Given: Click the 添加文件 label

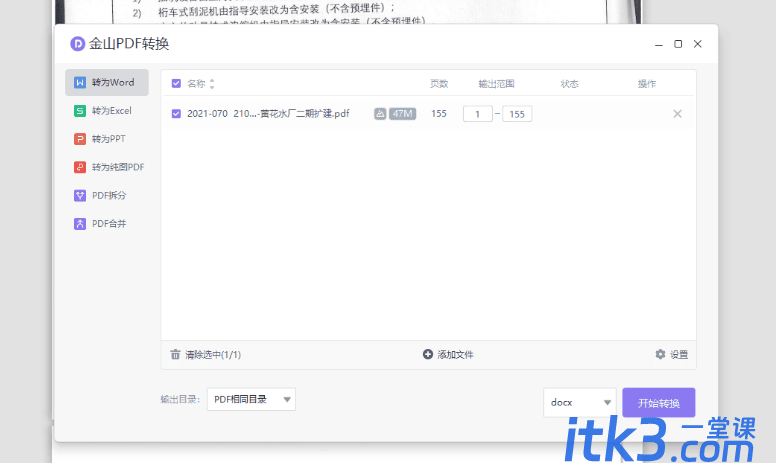Looking at the screenshot, I should [456, 355].
